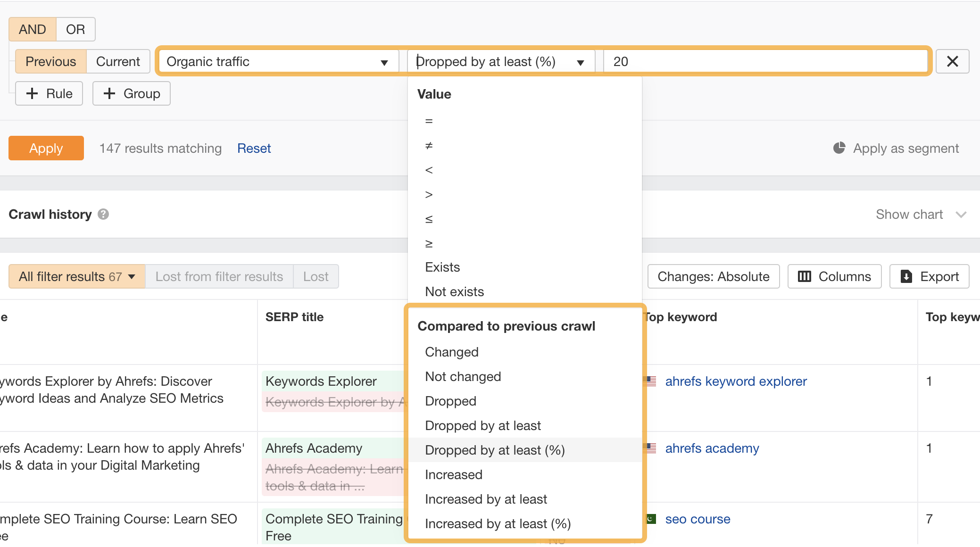The height and width of the screenshot is (547, 980).
Task: Switch the filter logic to OR
Action: [x=75, y=29]
